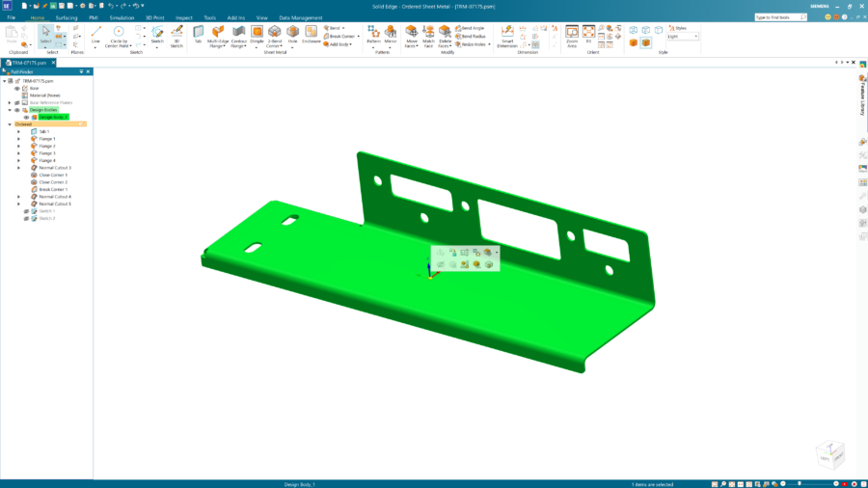The height and width of the screenshot is (488, 868).
Task: Select the Mirror tool
Action: [391, 35]
